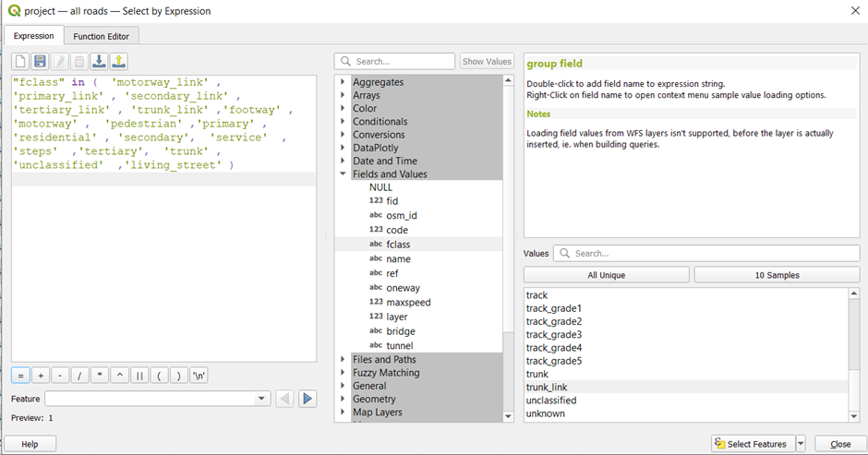Image resolution: width=868 pixels, height=455 pixels.
Task: Go to the next feature preview arrow
Action: (308, 399)
